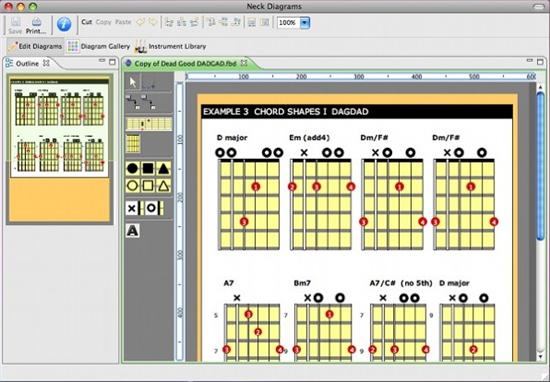
Task: Pick the hollow triangle marker
Action: click(x=164, y=186)
